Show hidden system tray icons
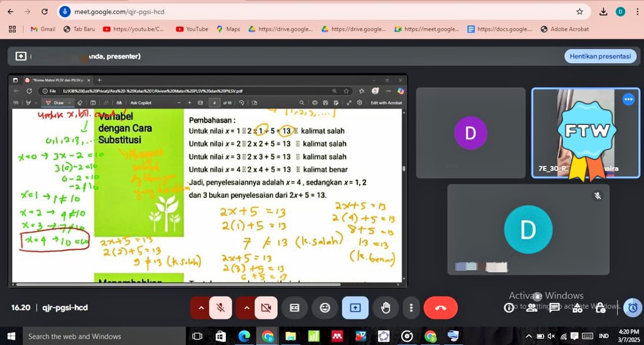Image resolution: width=644 pixels, height=345 pixels. pyautogui.click(x=528, y=336)
